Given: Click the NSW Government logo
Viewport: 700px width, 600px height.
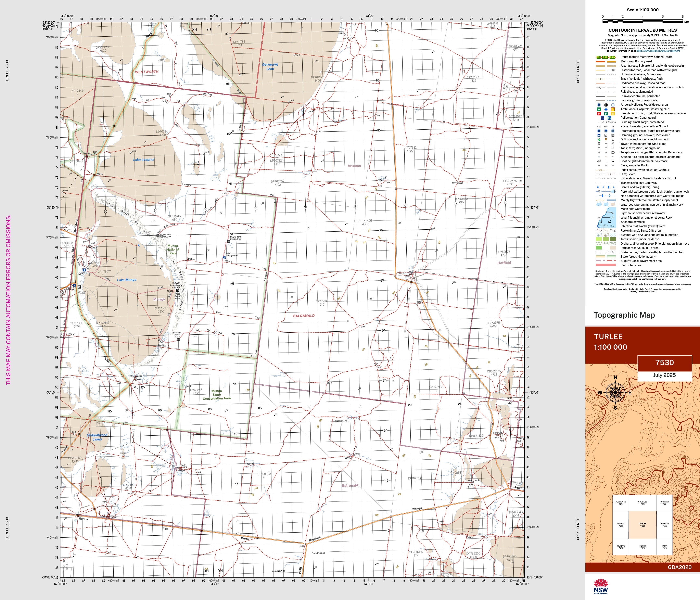Looking at the screenshot, I should [601, 586].
